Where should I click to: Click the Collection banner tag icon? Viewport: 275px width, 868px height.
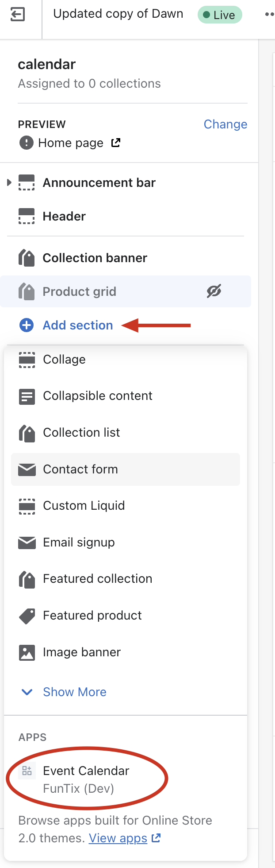[x=27, y=258]
